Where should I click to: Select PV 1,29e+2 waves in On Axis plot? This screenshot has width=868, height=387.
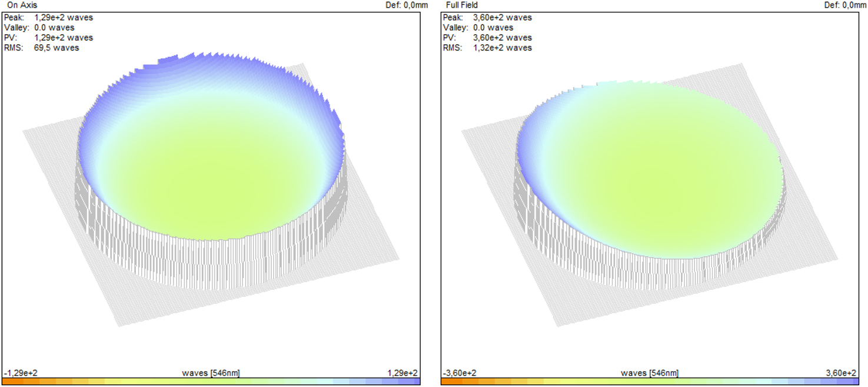[x=48, y=38]
